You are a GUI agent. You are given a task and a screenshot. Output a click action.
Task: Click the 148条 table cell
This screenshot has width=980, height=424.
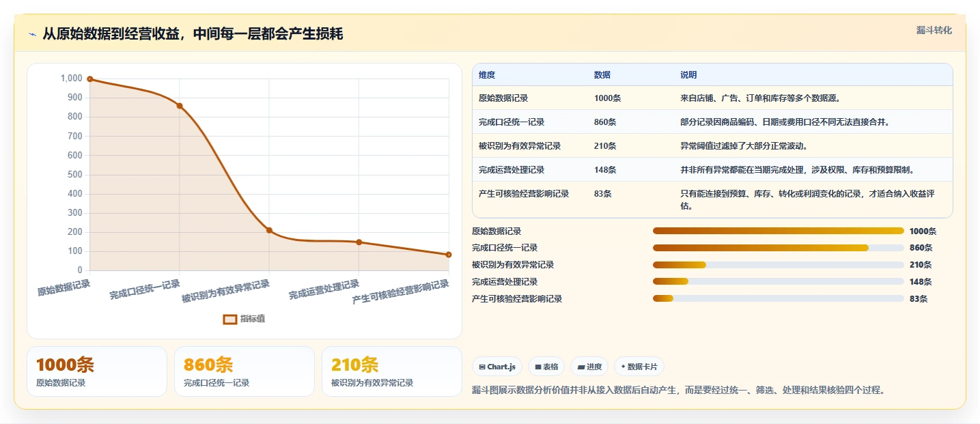point(605,169)
